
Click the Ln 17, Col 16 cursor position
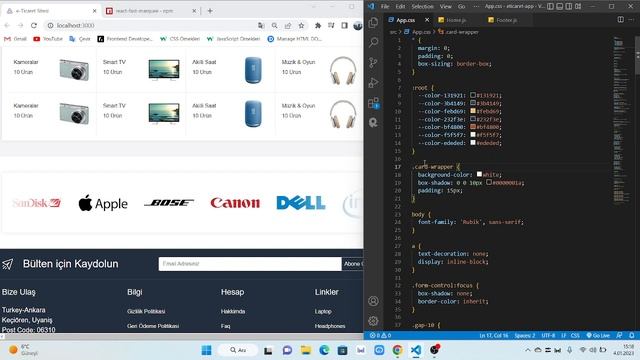point(494,336)
